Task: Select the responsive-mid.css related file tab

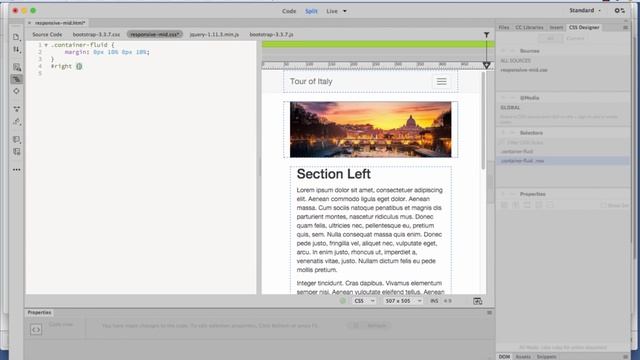Action: click(155, 35)
